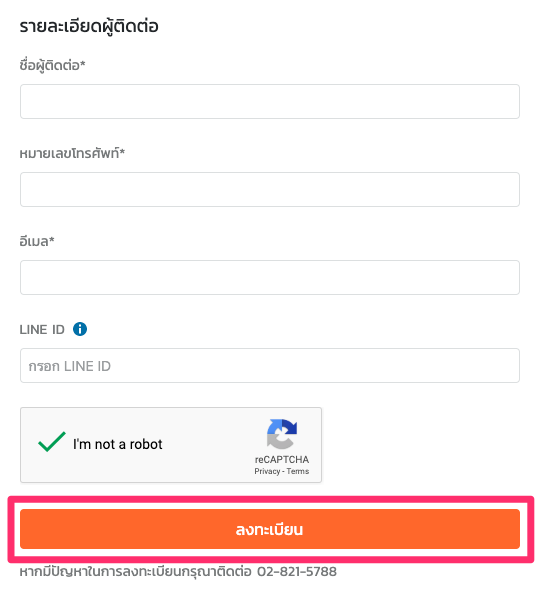Open the reCAPTCHA Privacy link

267,471
